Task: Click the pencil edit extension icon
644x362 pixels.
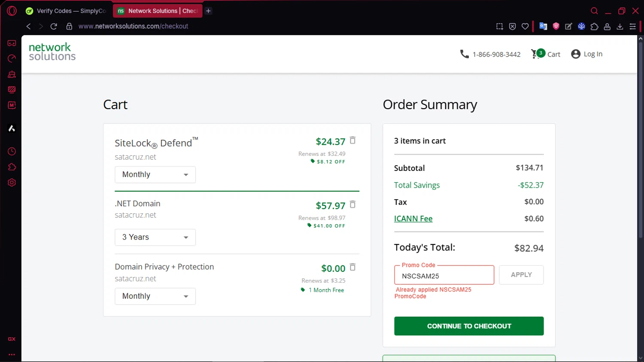Action: click(568, 26)
